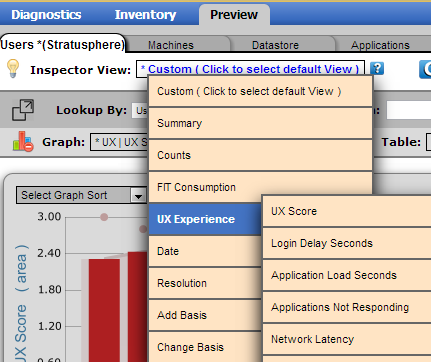Select Applications Not Responding option
Image resolution: width=431 pixels, height=362 pixels.
click(x=347, y=307)
